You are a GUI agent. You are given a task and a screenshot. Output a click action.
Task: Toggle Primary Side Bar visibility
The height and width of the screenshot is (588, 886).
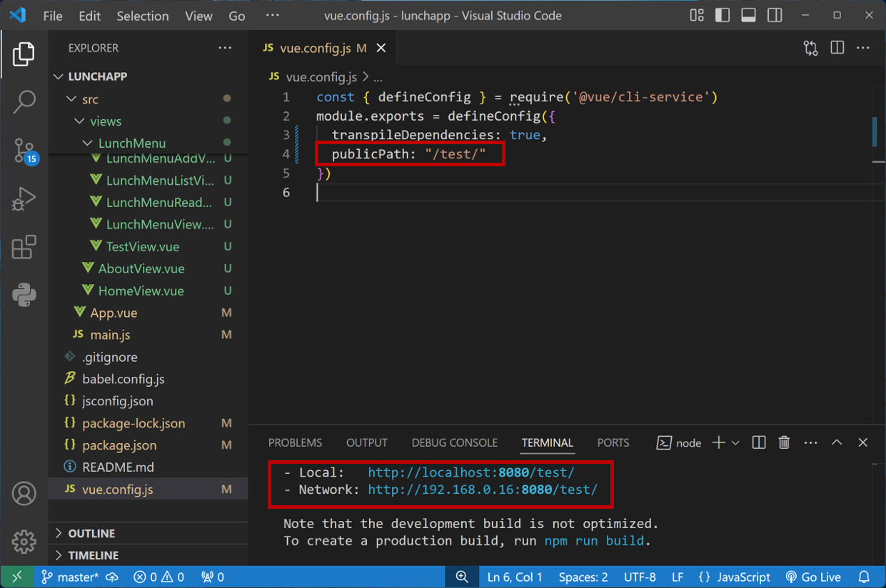coord(723,15)
